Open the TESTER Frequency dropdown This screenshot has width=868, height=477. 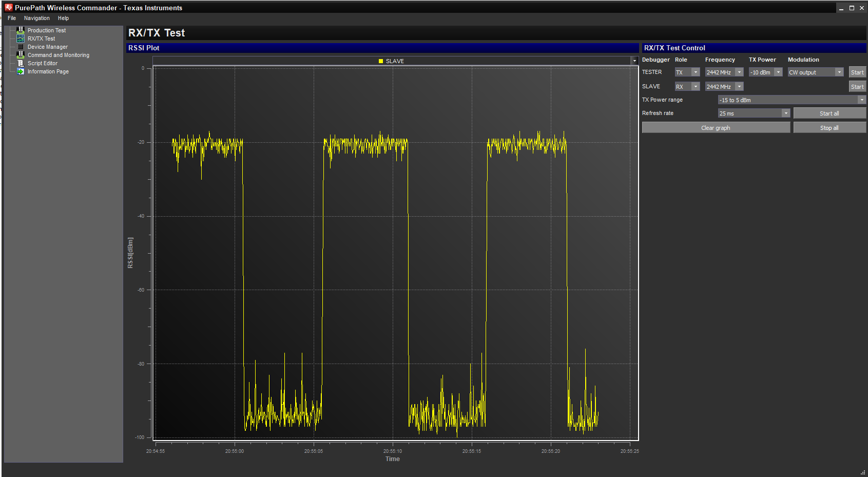(x=724, y=72)
